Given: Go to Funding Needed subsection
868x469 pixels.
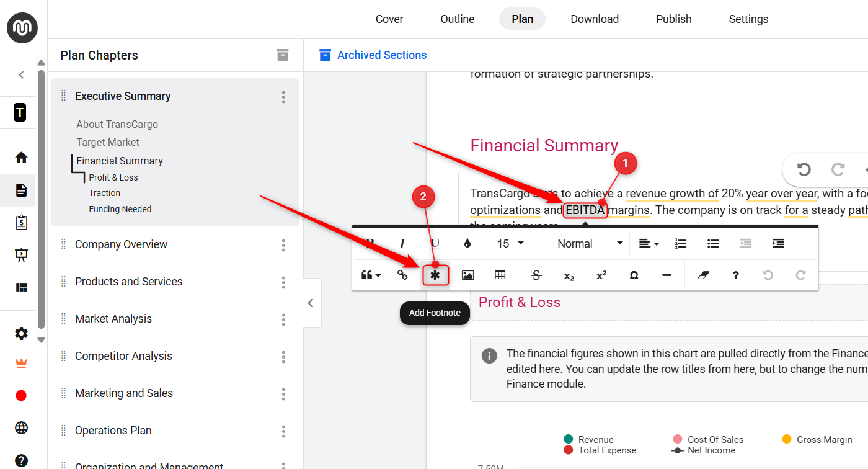Looking at the screenshot, I should 120,209.
